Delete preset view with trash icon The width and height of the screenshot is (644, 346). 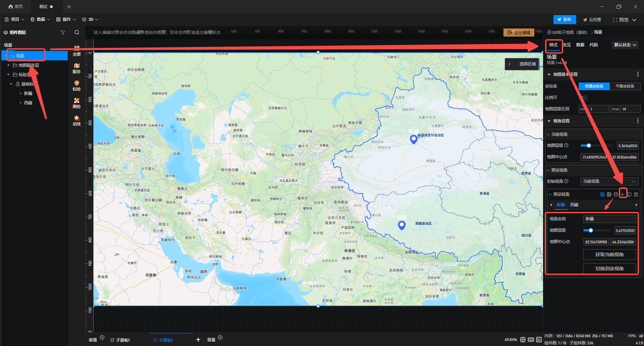(636, 194)
